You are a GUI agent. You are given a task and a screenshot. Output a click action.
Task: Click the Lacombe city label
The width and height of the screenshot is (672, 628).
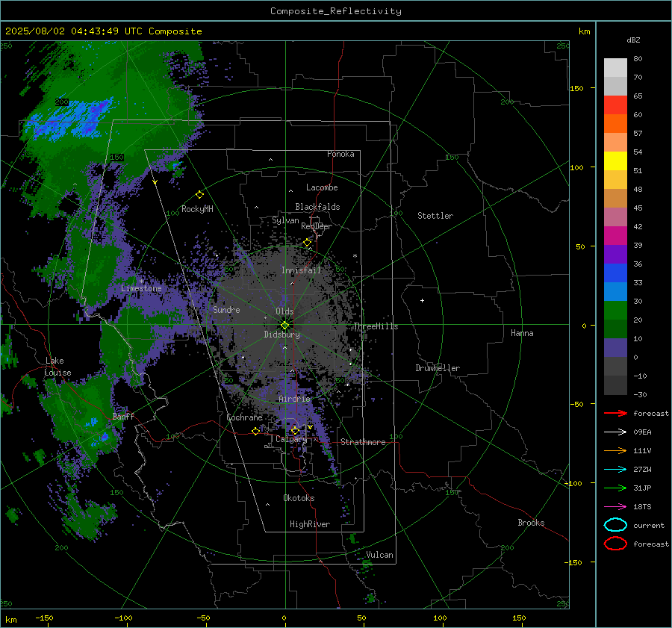[322, 187]
